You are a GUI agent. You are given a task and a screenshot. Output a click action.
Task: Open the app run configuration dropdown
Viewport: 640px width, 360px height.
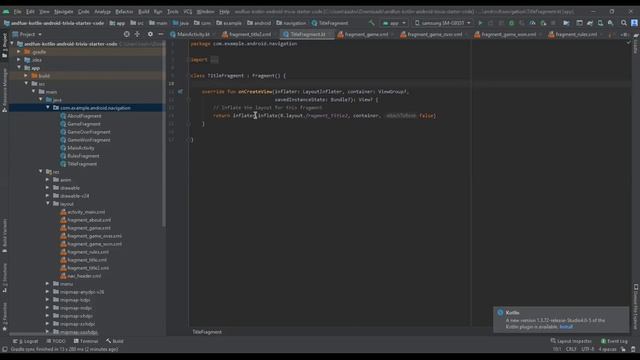394,23
